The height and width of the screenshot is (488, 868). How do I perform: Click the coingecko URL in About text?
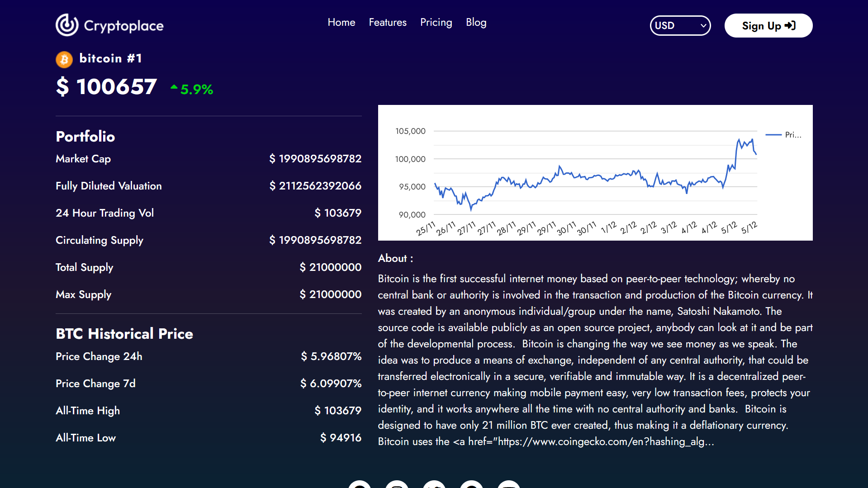607,441
